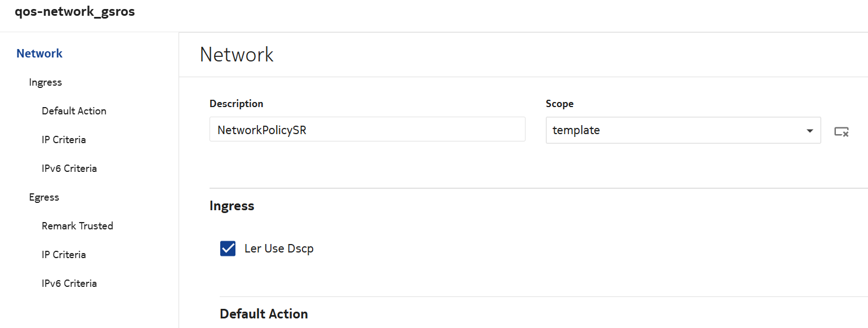Click the qos-network_gsros title

(75, 12)
